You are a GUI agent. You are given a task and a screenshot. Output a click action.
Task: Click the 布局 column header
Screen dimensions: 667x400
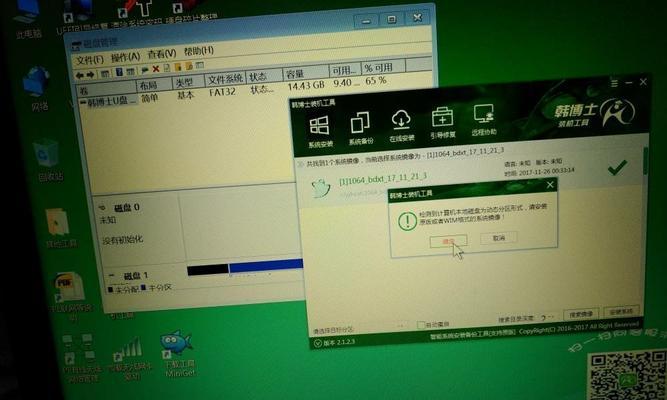tap(154, 85)
